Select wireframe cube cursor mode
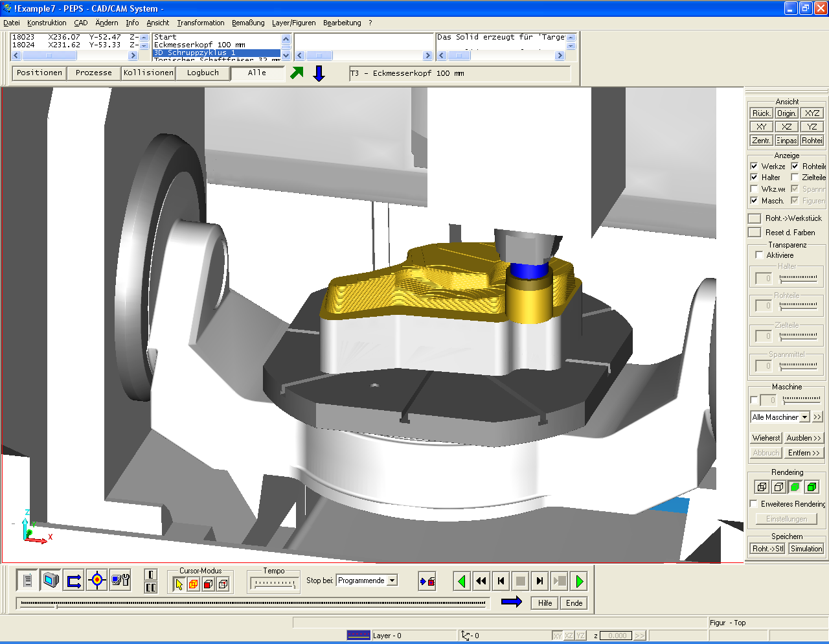This screenshot has height=644, width=829. tap(193, 584)
